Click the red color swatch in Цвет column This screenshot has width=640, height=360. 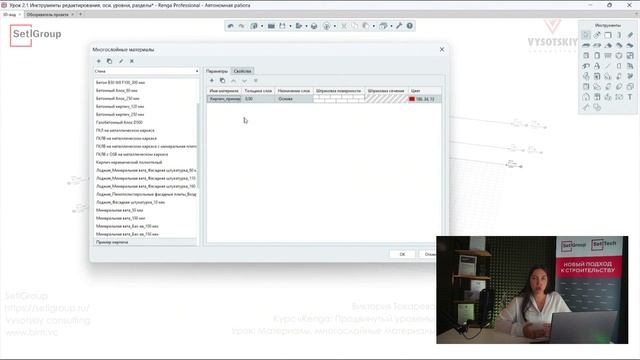tap(412, 99)
